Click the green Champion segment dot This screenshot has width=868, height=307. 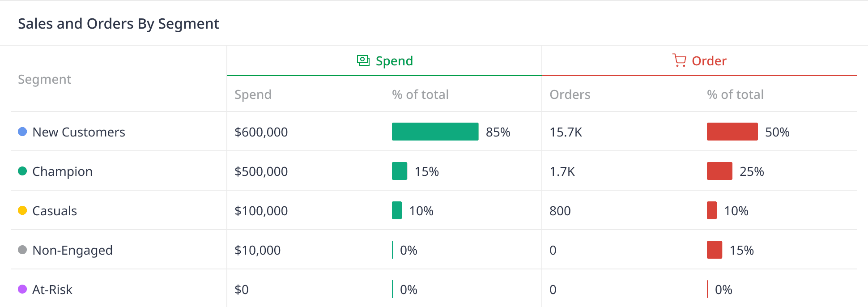click(x=22, y=171)
